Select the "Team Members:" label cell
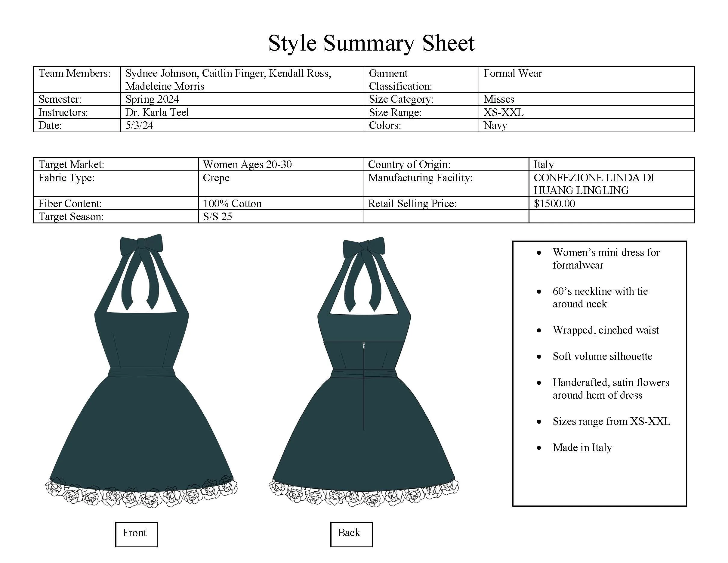This screenshot has width=728, height=563. point(77,79)
